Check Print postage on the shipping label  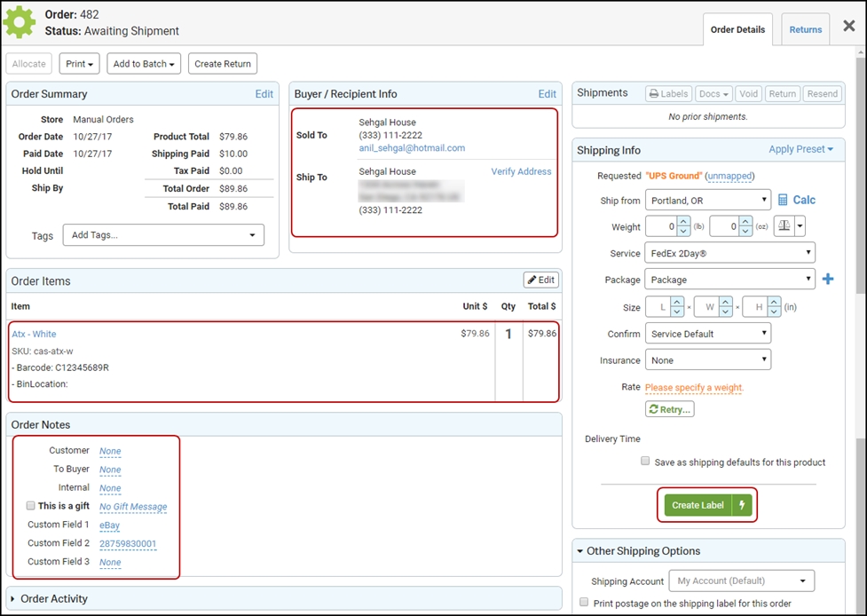[584, 602]
